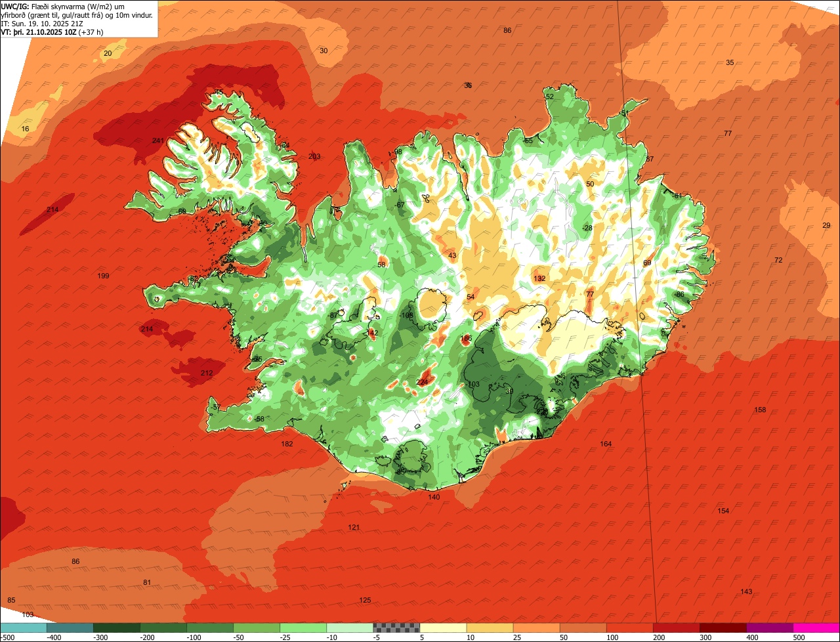
Task: Click the value 212 off the southwest coast
Action: (x=207, y=373)
